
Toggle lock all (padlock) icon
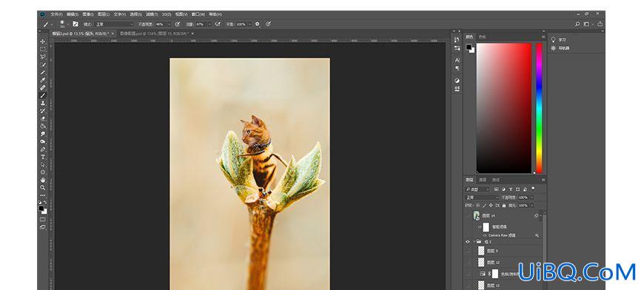(x=504, y=206)
